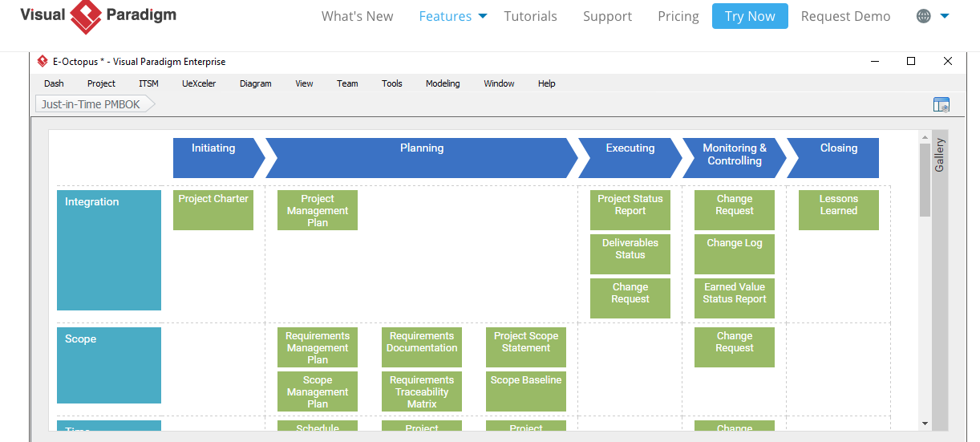Expand the Features dropdown arrow
Image resolution: width=980 pixels, height=442 pixels.
483,16
